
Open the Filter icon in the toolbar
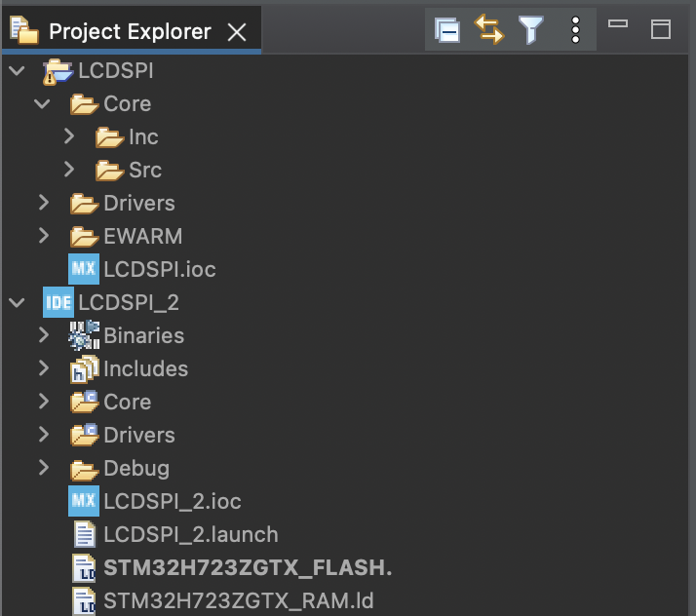coord(531,30)
